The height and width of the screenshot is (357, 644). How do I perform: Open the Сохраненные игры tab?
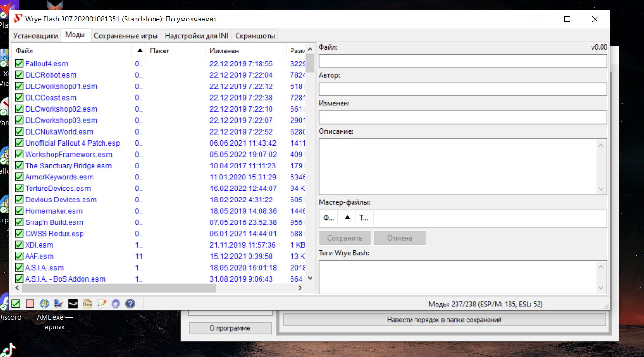(x=125, y=36)
